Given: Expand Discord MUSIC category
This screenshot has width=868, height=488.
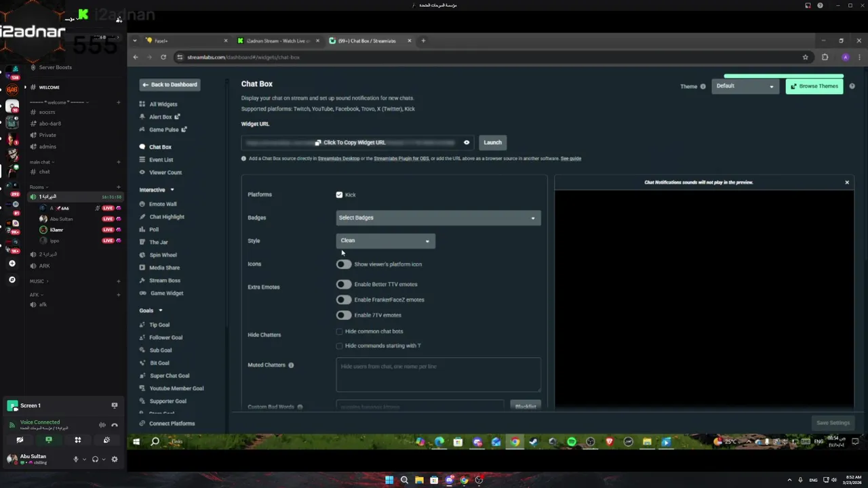Looking at the screenshot, I should coord(39,281).
